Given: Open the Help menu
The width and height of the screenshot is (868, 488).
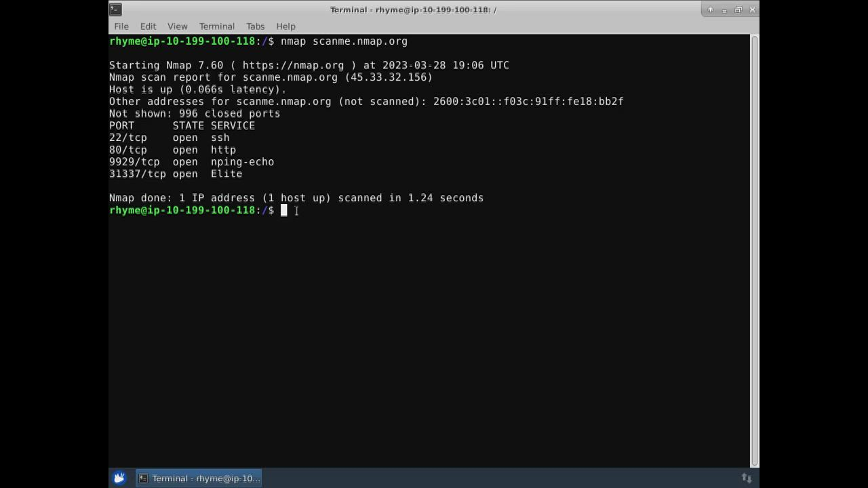Looking at the screenshot, I should pyautogui.click(x=285, y=26).
